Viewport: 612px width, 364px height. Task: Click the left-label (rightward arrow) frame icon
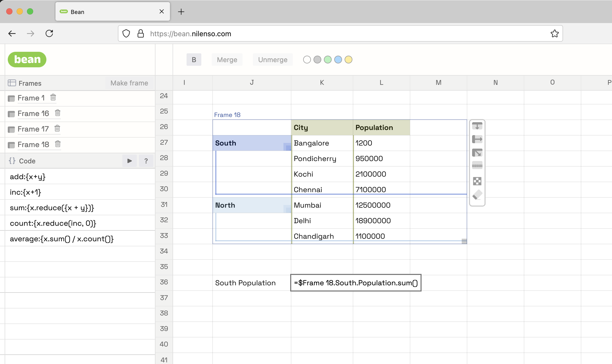[477, 139]
